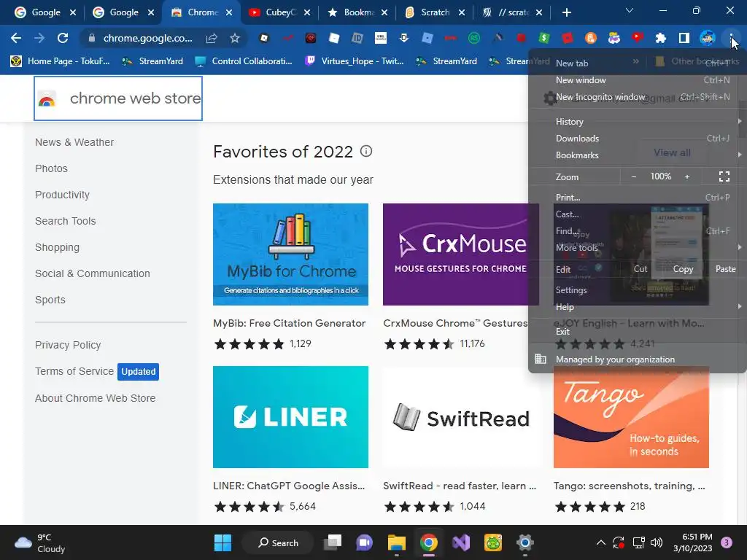747x560 pixels.
Task: Open Settings gear in the taskbar
Action: click(525, 542)
